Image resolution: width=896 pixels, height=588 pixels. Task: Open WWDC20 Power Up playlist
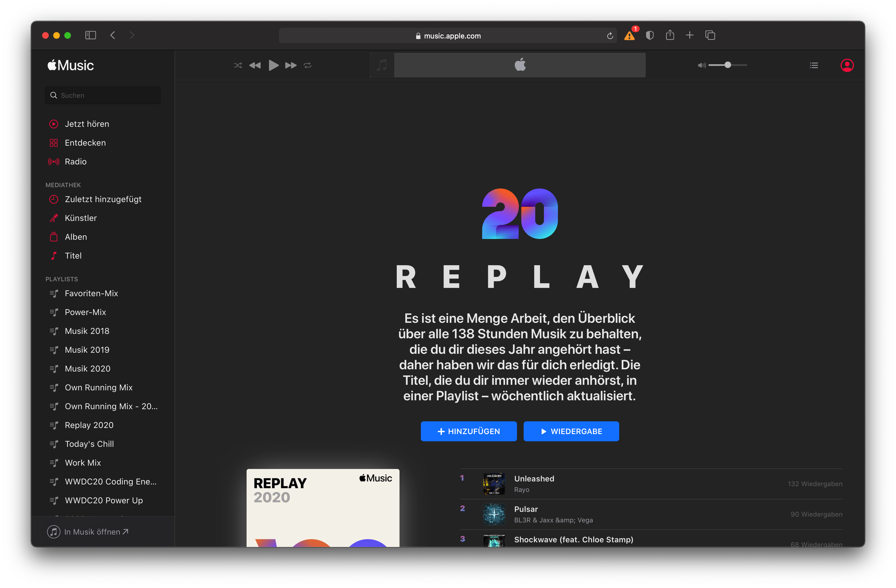[104, 500]
